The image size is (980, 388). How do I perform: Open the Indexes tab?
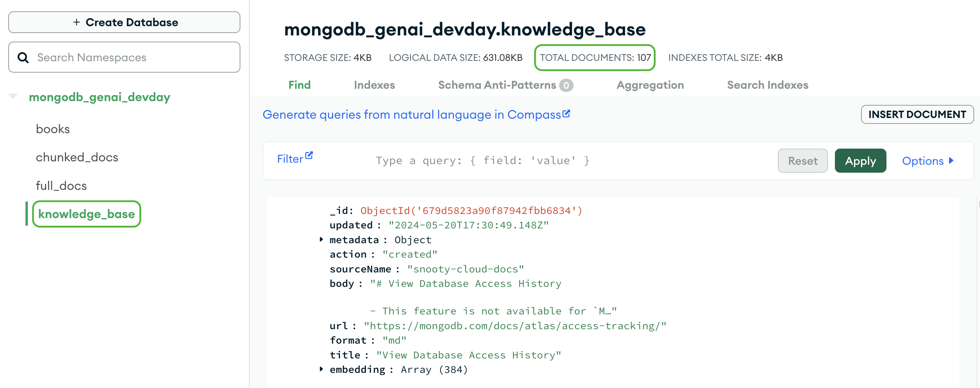tap(374, 85)
